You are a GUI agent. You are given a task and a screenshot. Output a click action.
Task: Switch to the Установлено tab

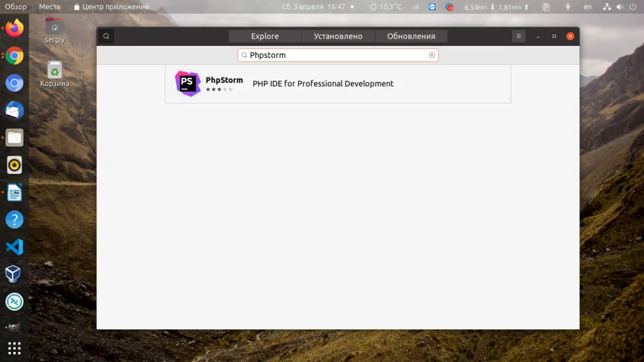pyautogui.click(x=338, y=36)
